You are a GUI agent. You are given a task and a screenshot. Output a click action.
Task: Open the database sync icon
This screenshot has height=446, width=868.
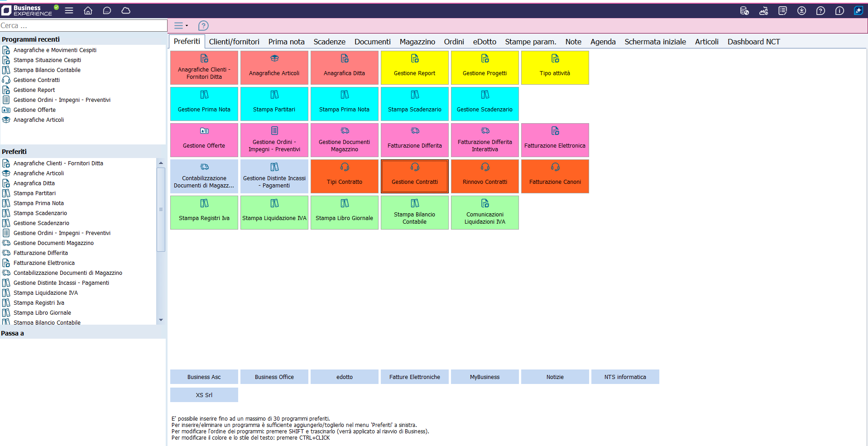tap(744, 11)
